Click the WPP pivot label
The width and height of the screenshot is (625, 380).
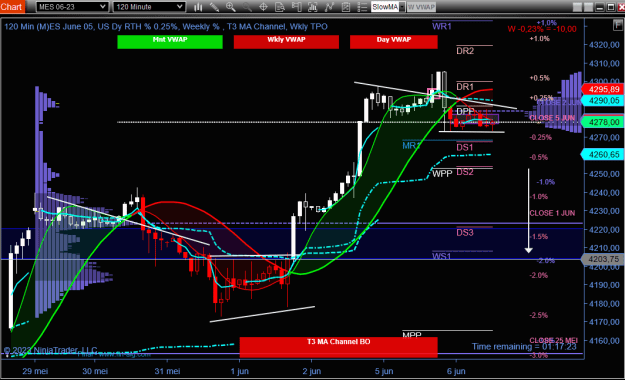coord(442,174)
